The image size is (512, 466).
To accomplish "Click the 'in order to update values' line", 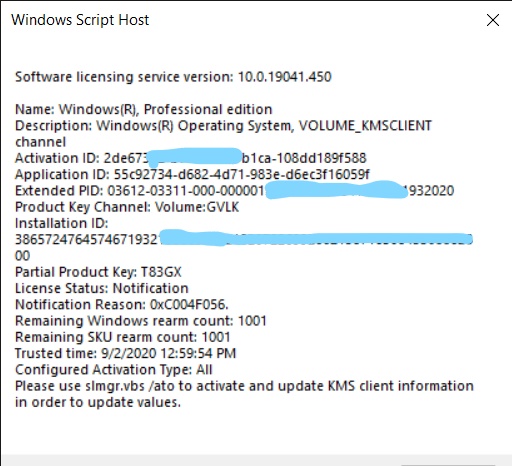I will coord(98,402).
